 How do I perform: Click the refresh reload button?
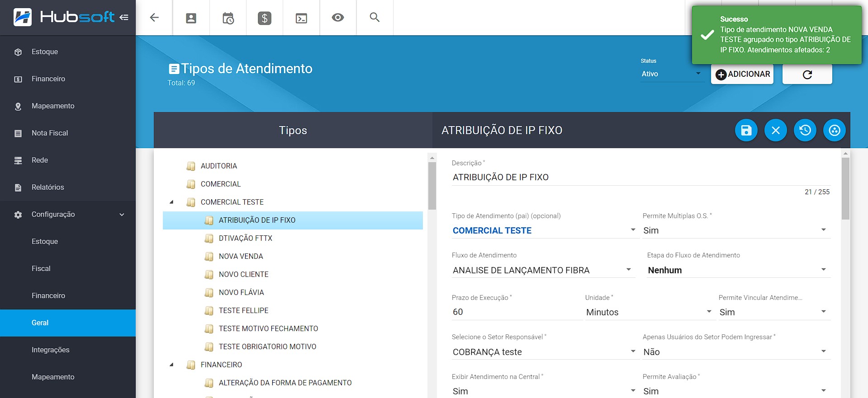coord(807,75)
